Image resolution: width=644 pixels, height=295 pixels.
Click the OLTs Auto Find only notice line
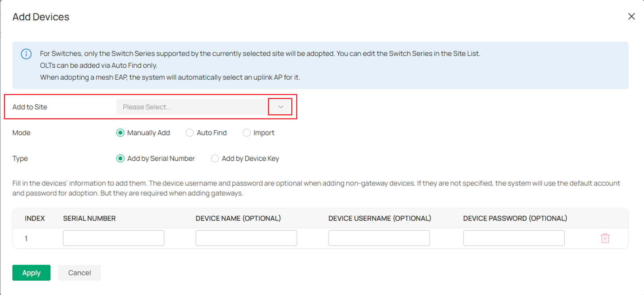click(x=99, y=65)
